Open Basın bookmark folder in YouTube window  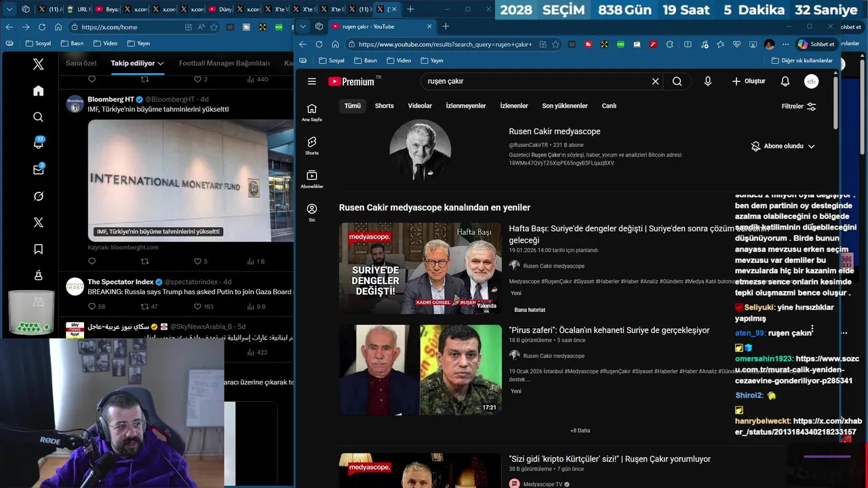click(x=365, y=60)
